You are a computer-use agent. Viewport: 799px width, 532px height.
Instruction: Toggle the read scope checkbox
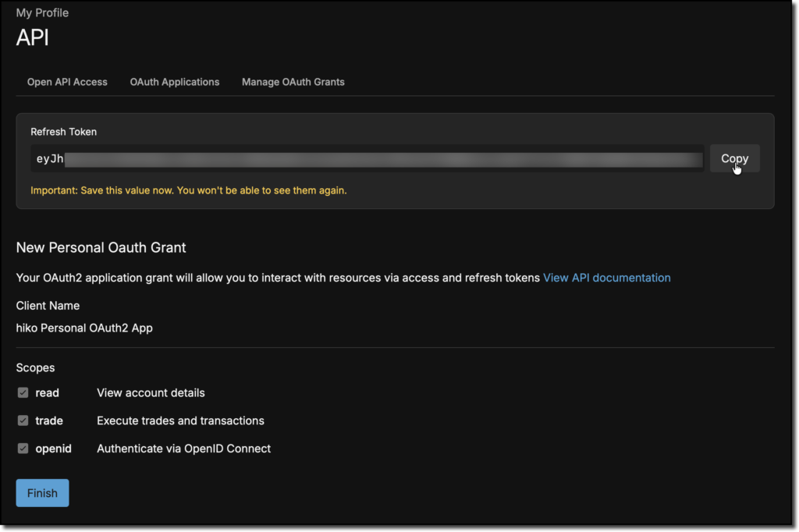23,393
